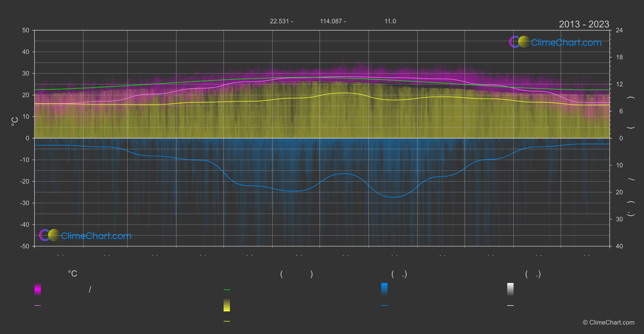Click the rotated °C left axis label
This screenshot has height=334, width=644.
[15, 121]
